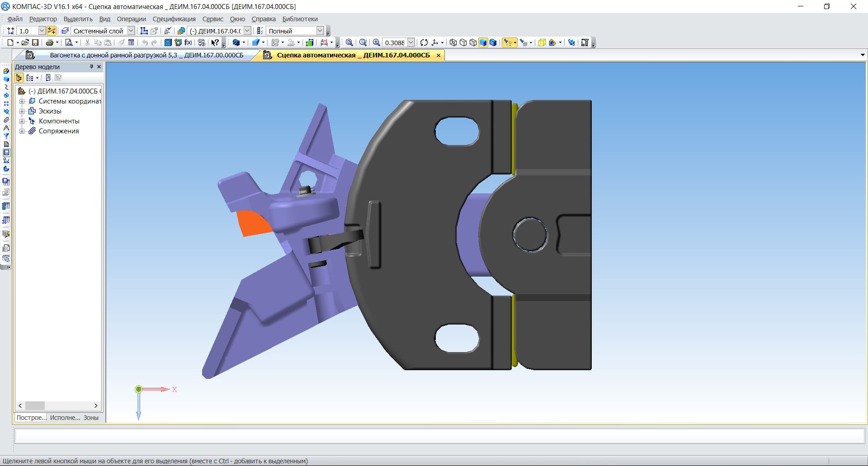Open the Print preview icon
Viewport: 868px width, 466px height.
coord(69,42)
